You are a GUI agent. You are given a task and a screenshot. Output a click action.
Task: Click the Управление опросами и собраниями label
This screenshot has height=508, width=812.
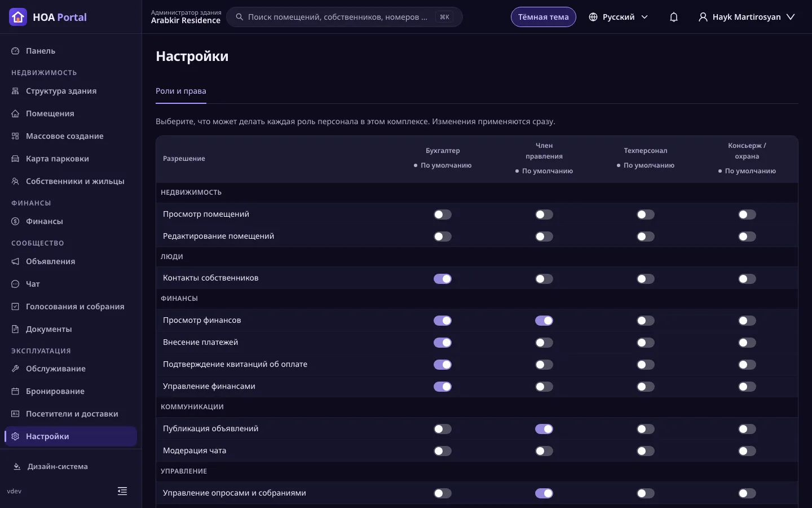pos(235,493)
